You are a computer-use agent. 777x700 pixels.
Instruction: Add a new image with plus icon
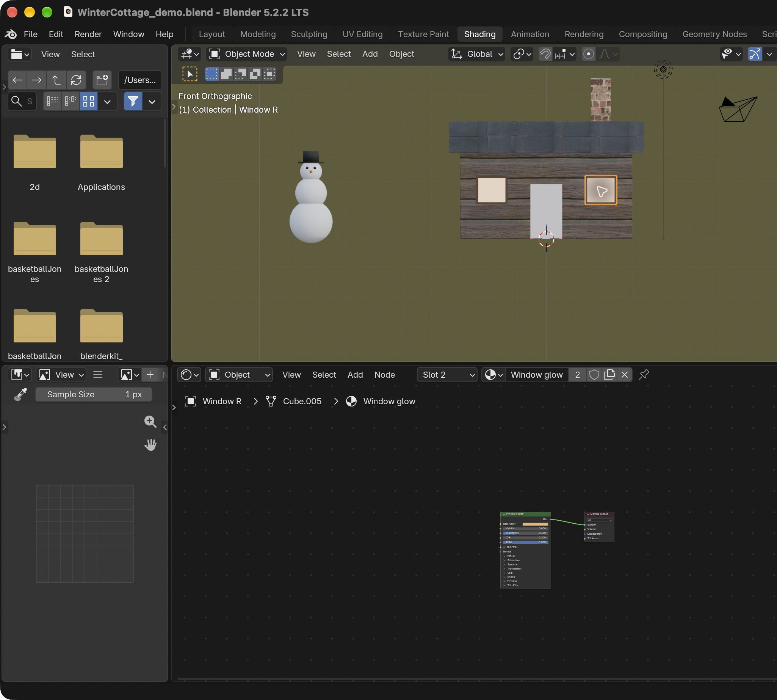pos(150,375)
